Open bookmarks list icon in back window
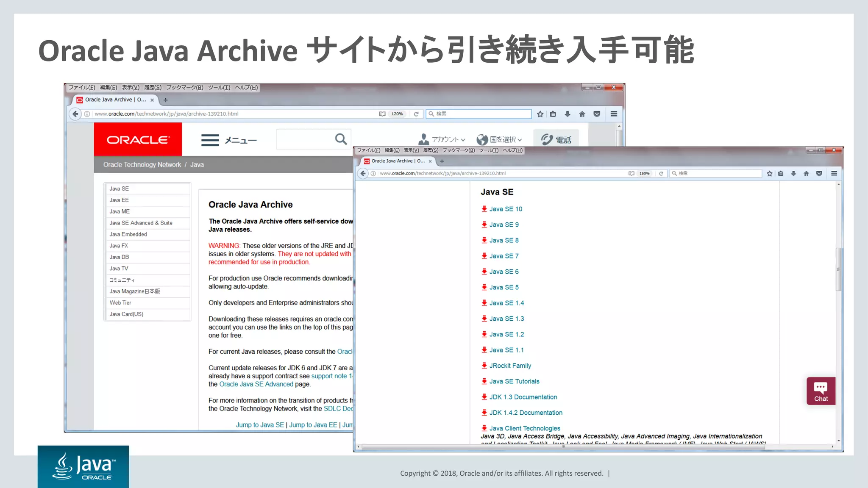The height and width of the screenshot is (488, 868). [x=553, y=114]
